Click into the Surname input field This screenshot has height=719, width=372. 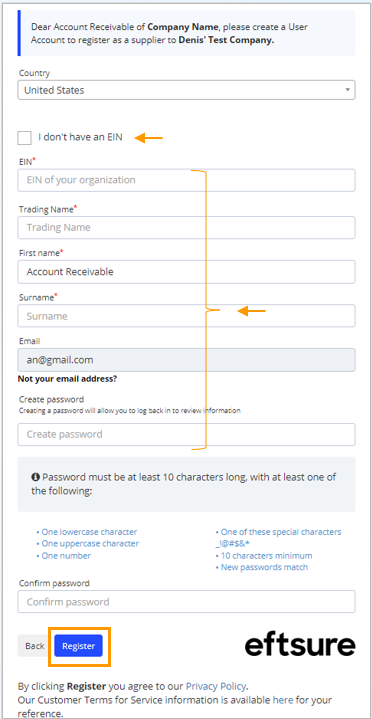point(186,316)
